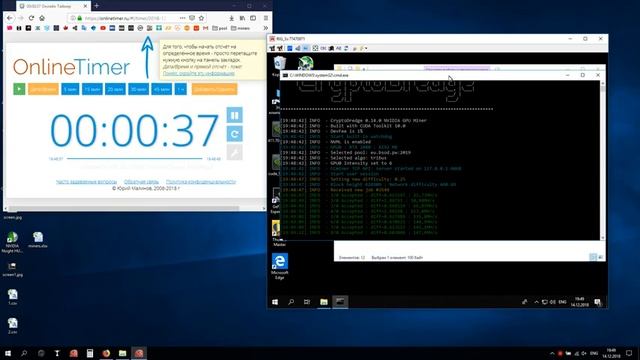Image resolution: width=640 pixels, height=360 pixels.
Task: Open the YouTube bookmark icon
Action: click(x=103, y=28)
